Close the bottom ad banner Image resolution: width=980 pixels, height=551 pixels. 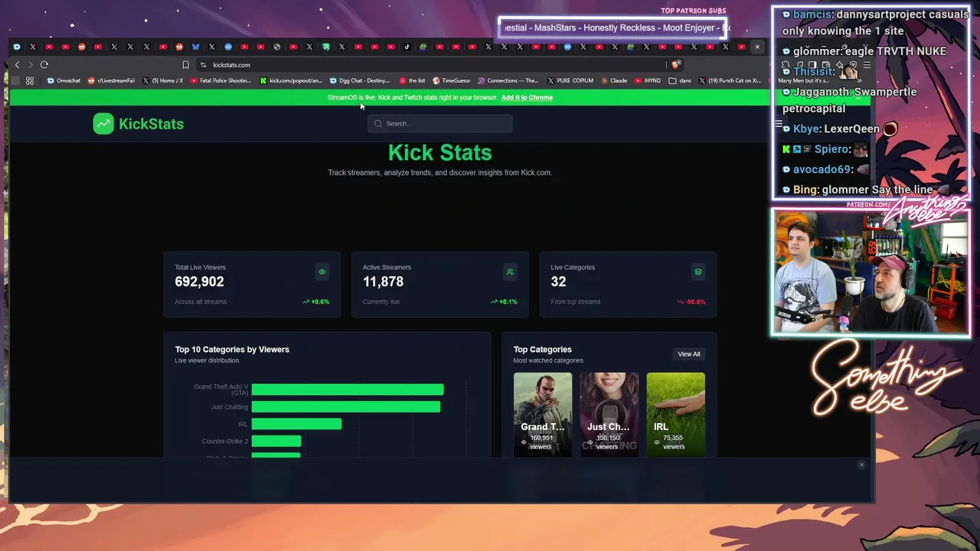tap(861, 465)
